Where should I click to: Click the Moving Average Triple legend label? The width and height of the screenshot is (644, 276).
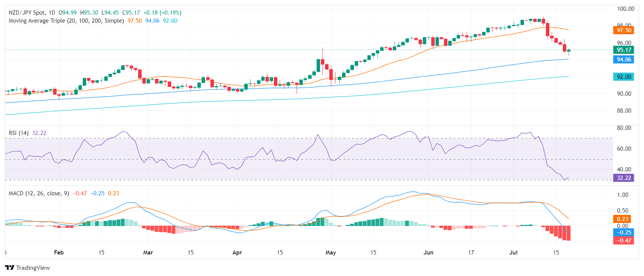point(66,21)
